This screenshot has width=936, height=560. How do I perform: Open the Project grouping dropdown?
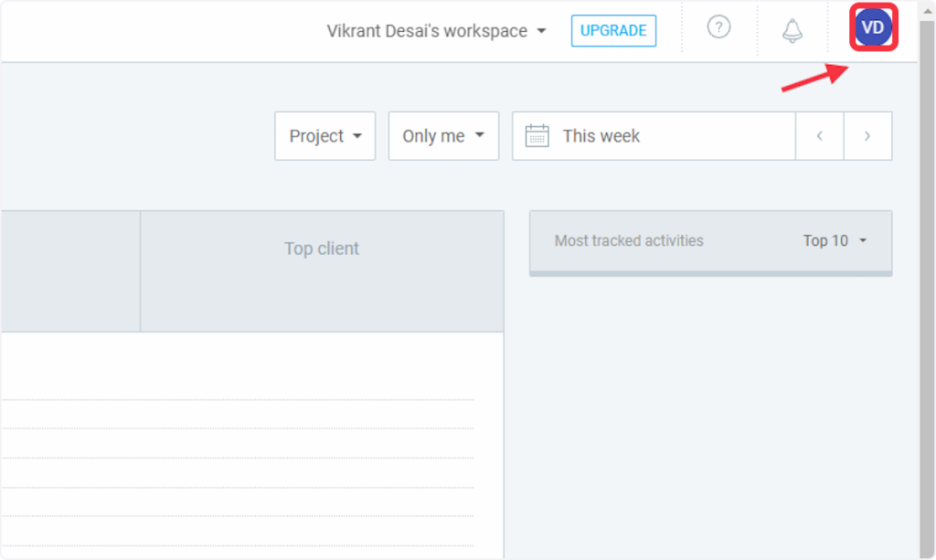click(x=324, y=136)
